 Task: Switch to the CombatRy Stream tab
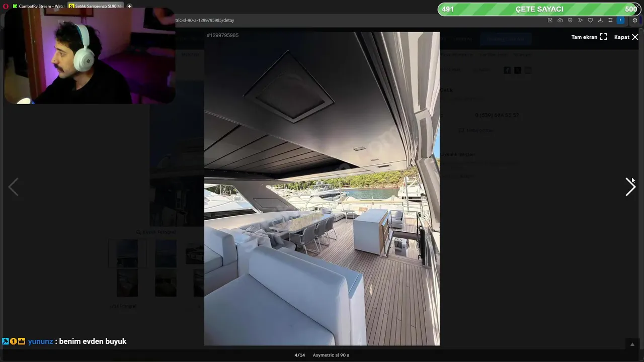tap(38, 6)
